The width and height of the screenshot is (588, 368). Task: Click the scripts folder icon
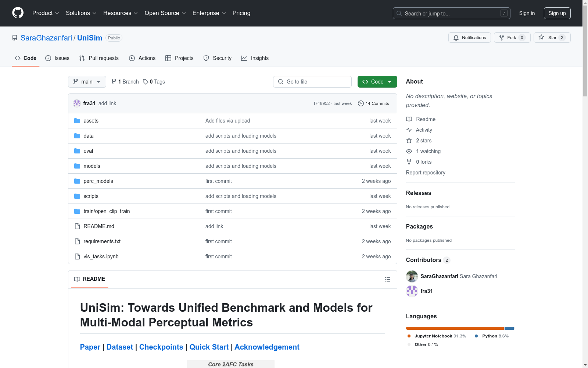77,196
